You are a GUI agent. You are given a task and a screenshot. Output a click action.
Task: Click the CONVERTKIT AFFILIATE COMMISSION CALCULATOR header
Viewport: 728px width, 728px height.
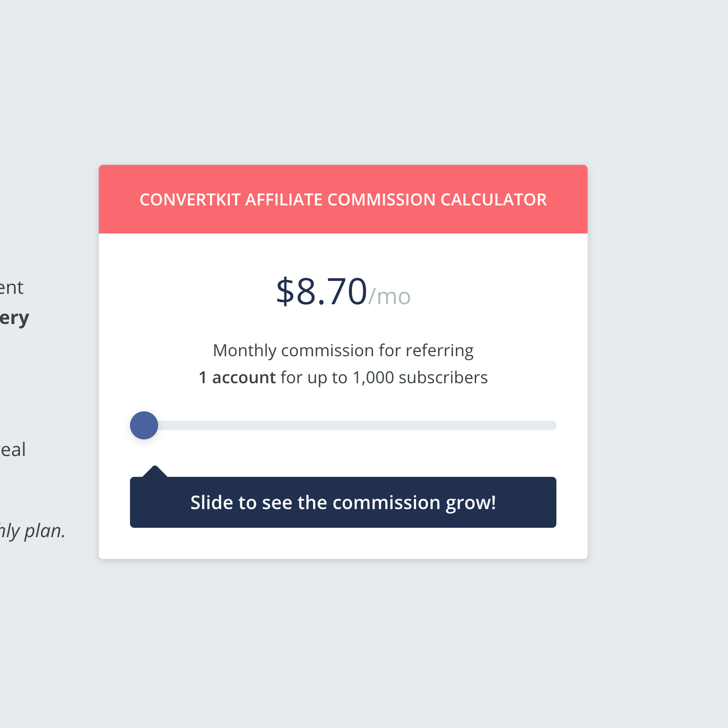coord(343,199)
